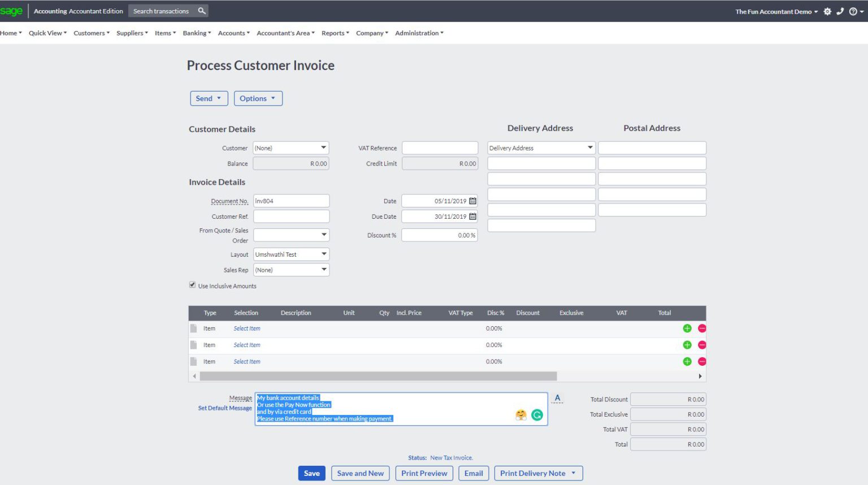
Task: Toggle the Use Inclusive Amounts checkbox
Action: (x=192, y=284)
